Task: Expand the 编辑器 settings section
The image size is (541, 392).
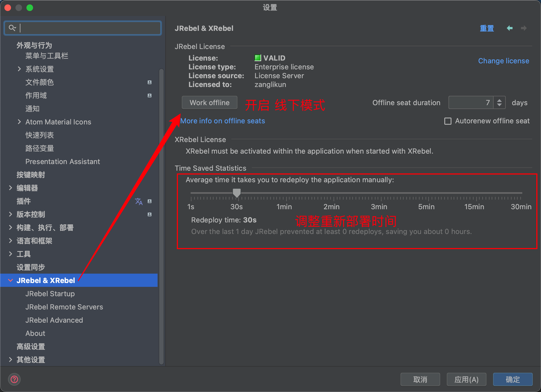Action: coord(11,188)
